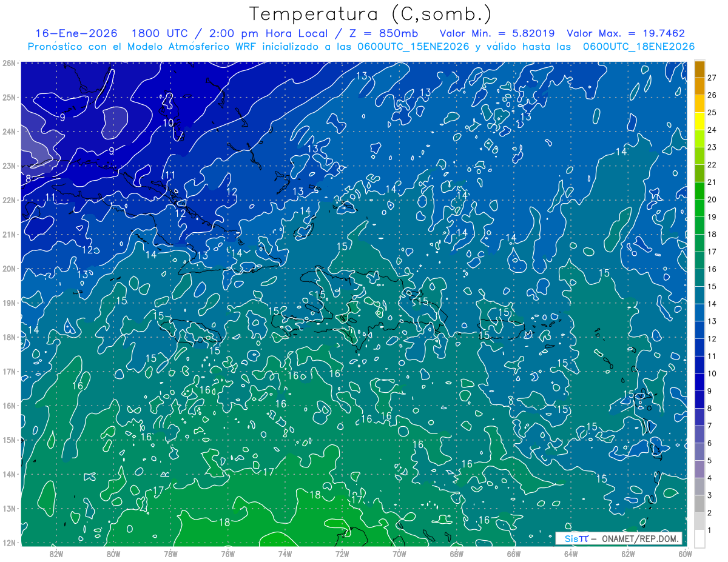Click the 82W longitude axis label
The height and width of the screenshot is (562, 728).
tap(56, 554)
